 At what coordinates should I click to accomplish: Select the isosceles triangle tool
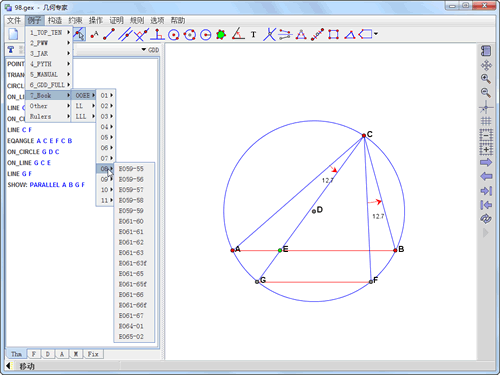(x=301, y=34)
